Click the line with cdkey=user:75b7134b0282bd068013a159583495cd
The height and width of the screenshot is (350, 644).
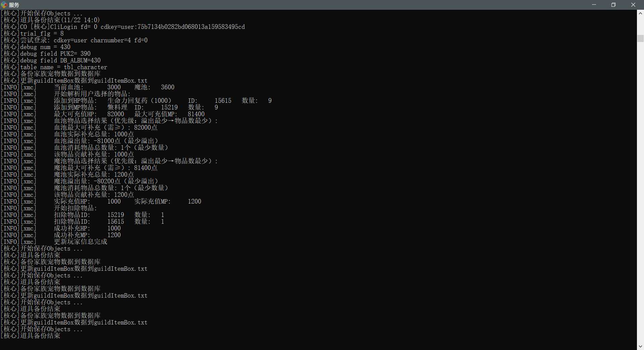[123, 27]
